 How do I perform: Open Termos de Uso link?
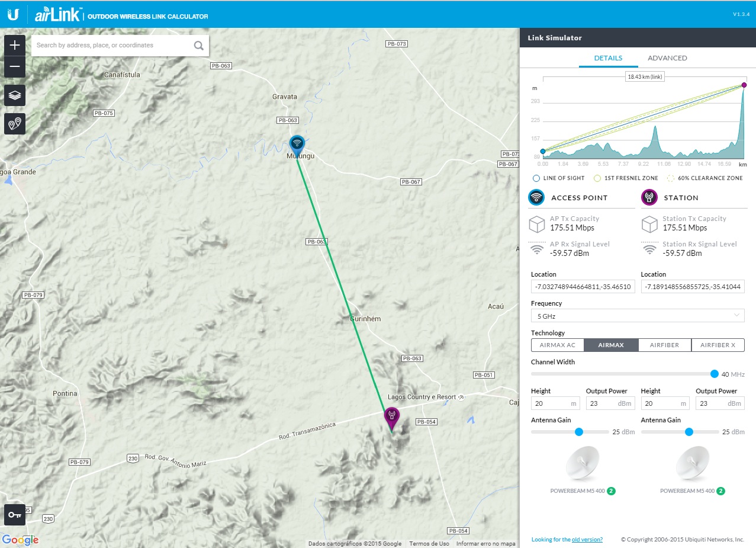point(429,544)
